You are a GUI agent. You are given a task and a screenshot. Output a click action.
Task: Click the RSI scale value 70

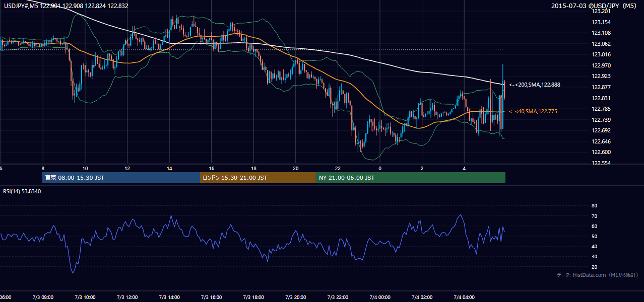coord(594,216)
